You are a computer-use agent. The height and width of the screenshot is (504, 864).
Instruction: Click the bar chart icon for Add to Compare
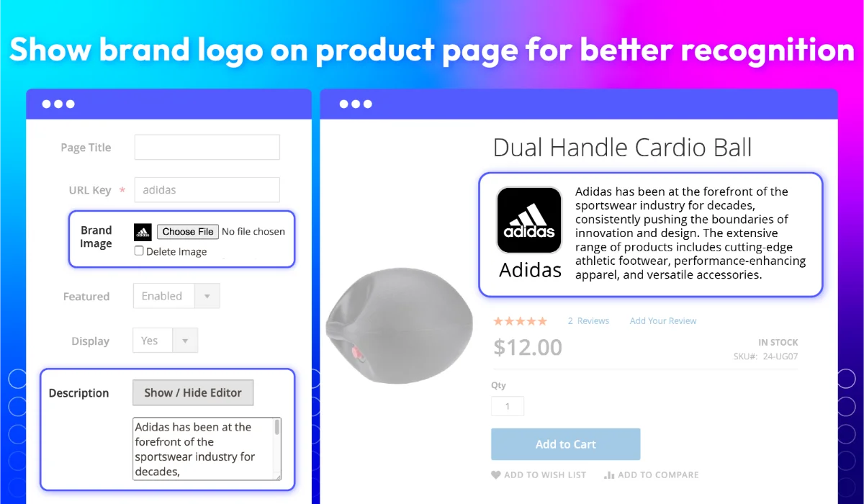click(609, 475)
